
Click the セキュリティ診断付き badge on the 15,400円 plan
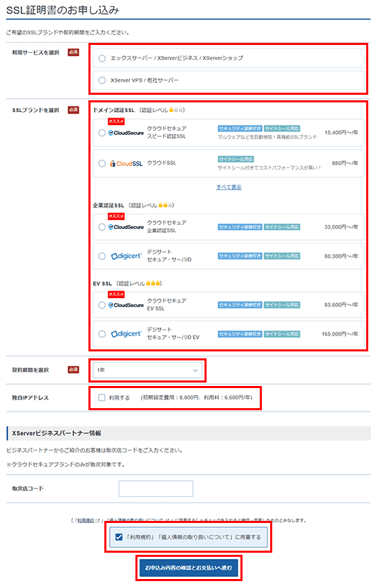pyautogui.click(x=240, y=128)
